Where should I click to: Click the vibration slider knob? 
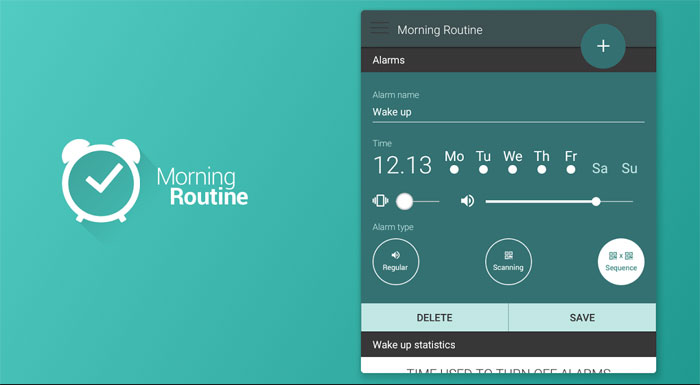(404, 201)
